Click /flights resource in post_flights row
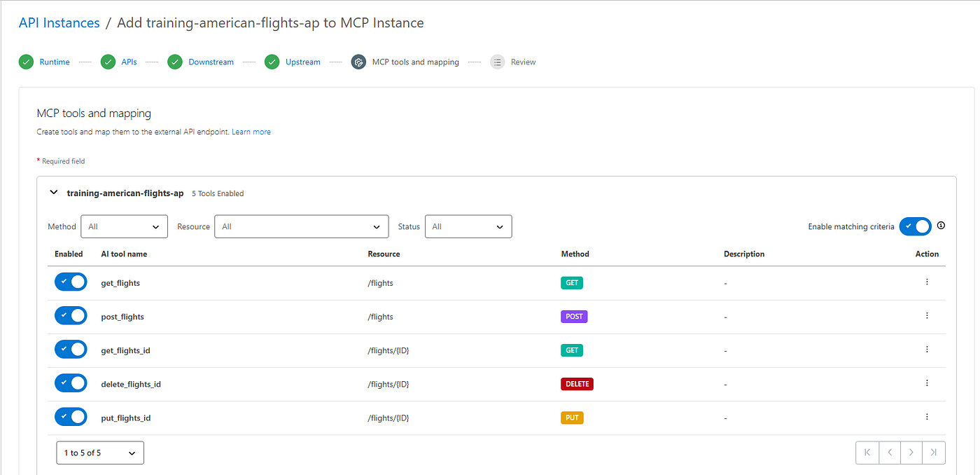Screen dimensions: 980x475 pyautogui.click(x=381, y=317)
